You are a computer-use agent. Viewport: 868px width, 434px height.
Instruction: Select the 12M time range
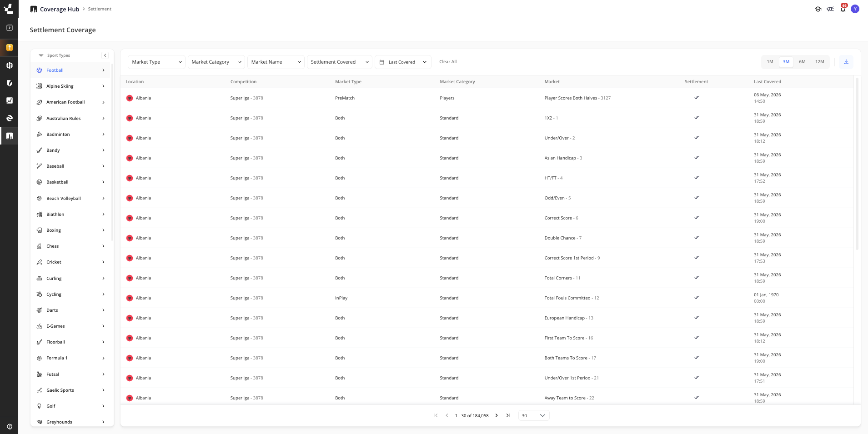[819, 62]
